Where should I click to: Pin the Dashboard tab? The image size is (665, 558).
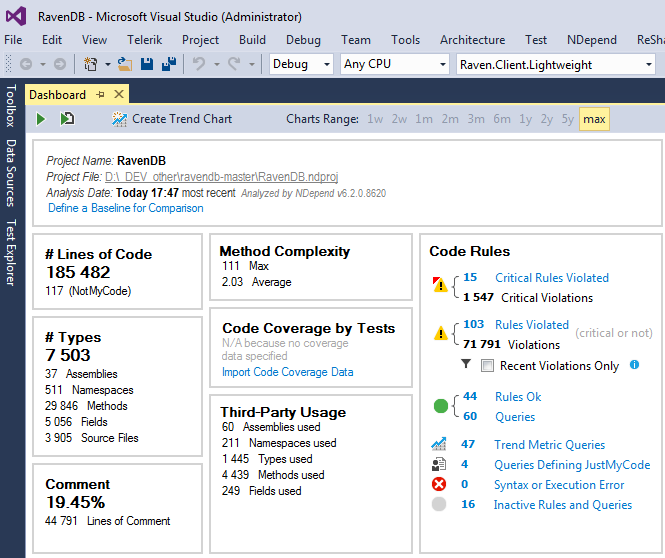tap(101, 95)
